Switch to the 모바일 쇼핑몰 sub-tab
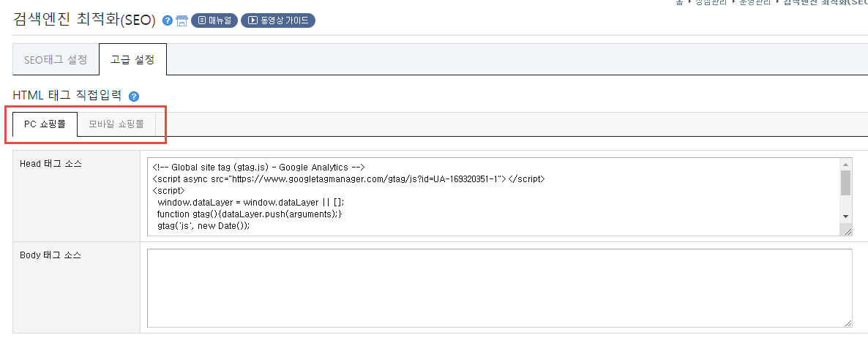Viewport: 868px width, 346px height. (116, 124)
